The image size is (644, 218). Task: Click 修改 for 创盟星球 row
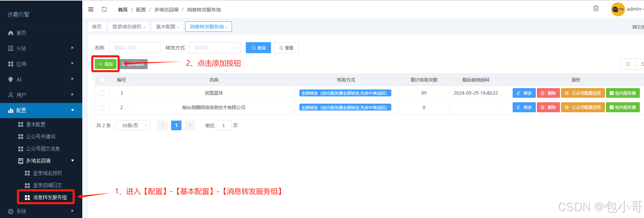524,93
